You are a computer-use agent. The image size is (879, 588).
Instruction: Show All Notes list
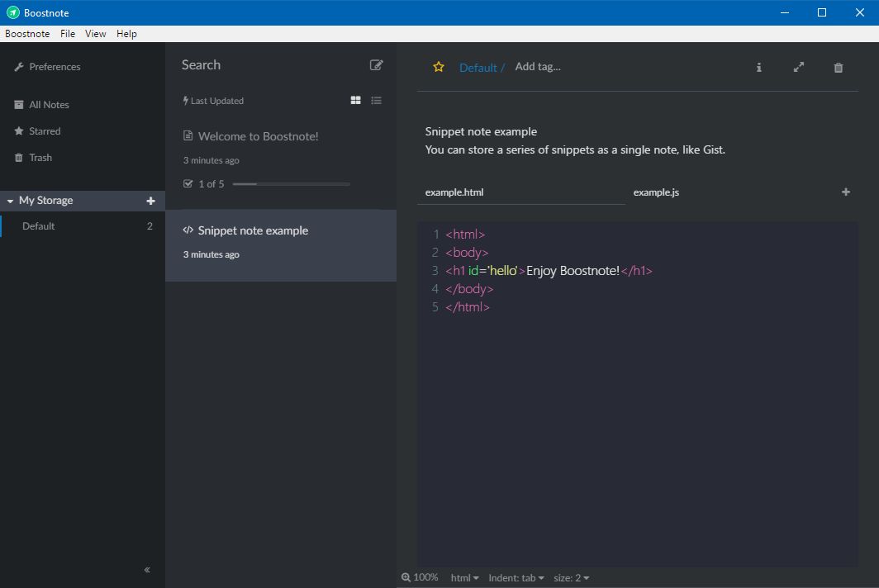coord(41,105)
